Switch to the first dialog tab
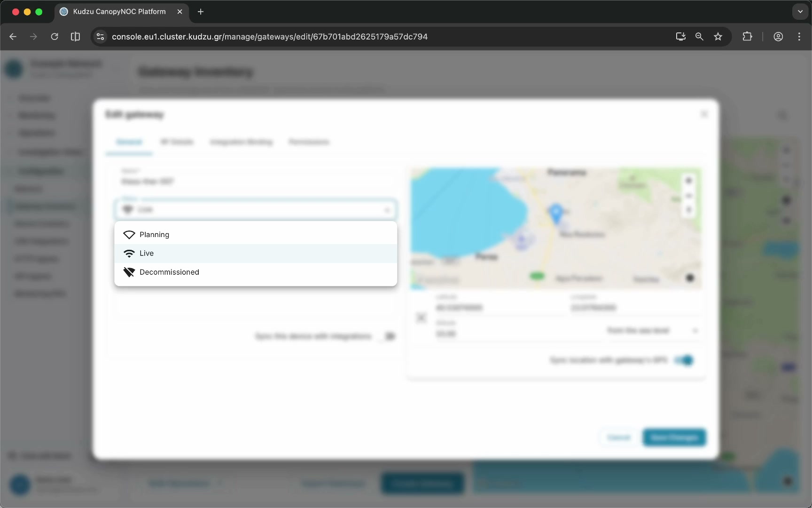The height and width of the screenshot is (508, 812). [x=129, y=142]
